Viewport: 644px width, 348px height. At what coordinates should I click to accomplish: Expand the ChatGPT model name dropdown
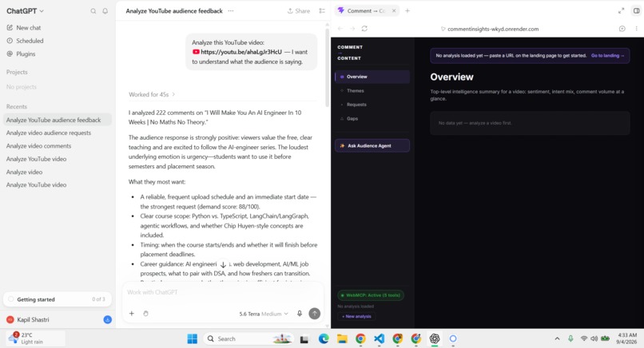(25, 11)
